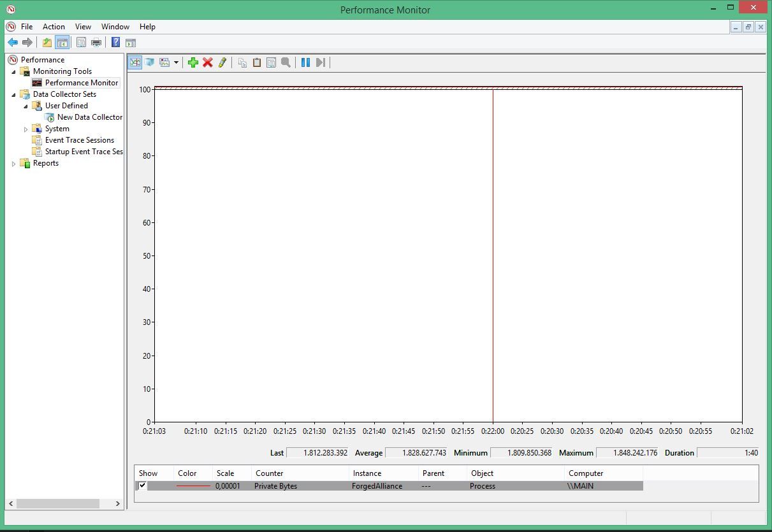Toggle the Show/Hide Console Tree button
The image size is (772, 532).
tap(62, 43)
